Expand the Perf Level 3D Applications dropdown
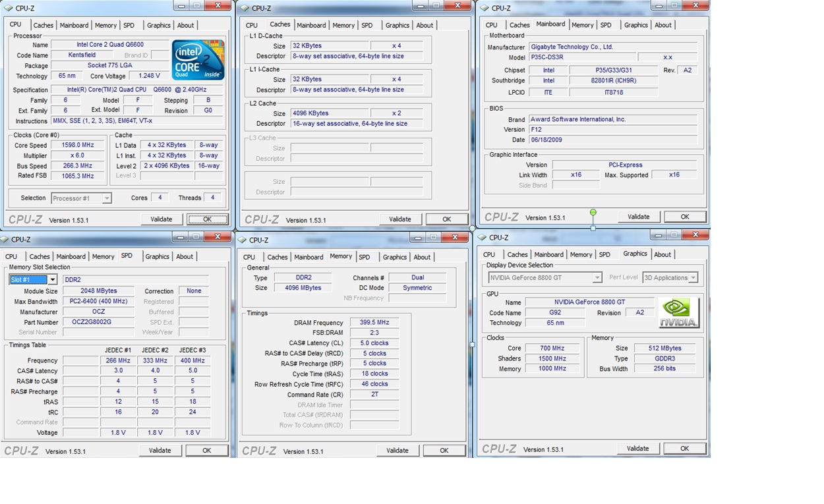Viewport: 824px width, 504px height. (693, 278)
